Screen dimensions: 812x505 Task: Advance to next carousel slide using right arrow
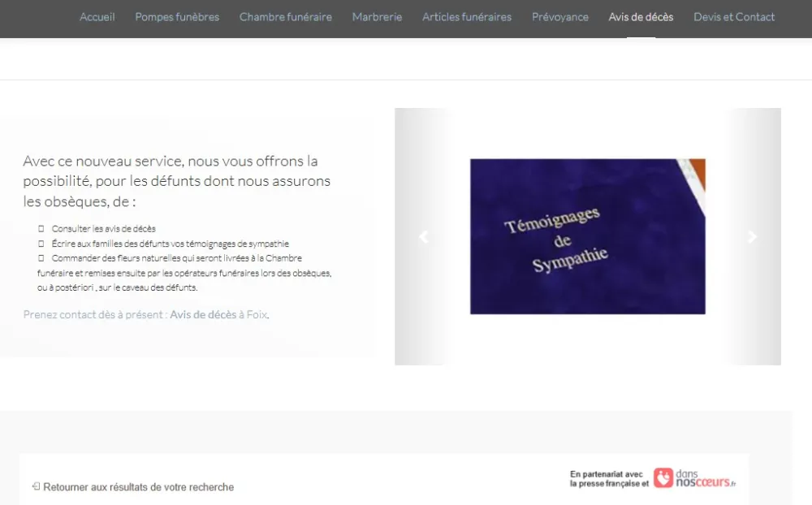[752, 237]
